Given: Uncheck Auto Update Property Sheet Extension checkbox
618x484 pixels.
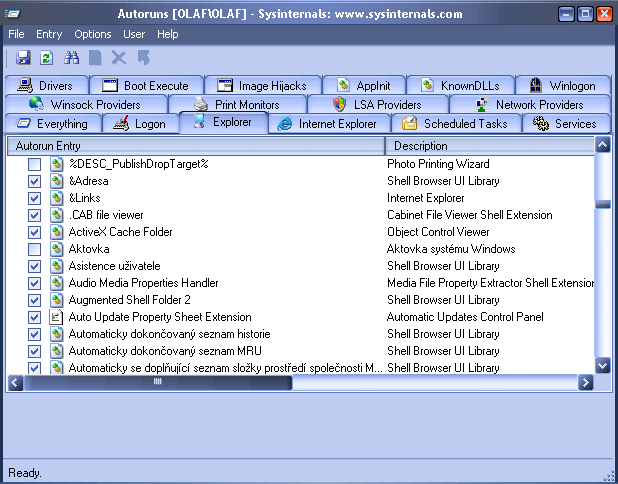Looking at the screenshot, I should point(34,317).
